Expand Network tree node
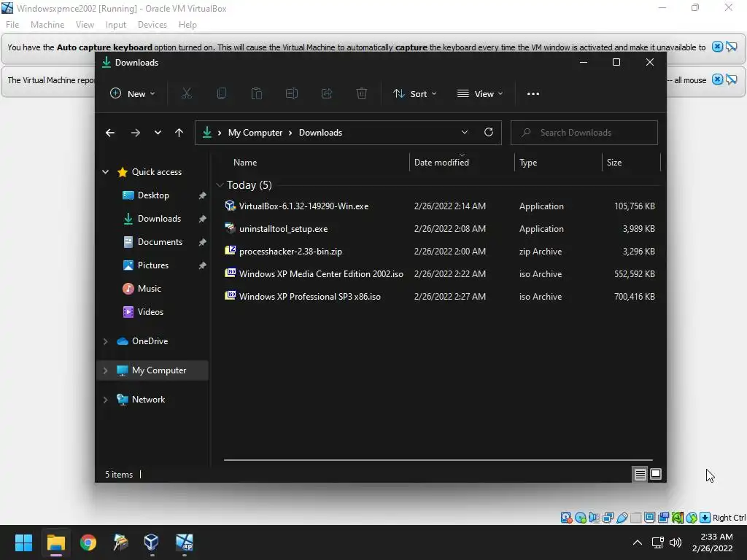The image size is (747, 560). click(x=105, y=400)
